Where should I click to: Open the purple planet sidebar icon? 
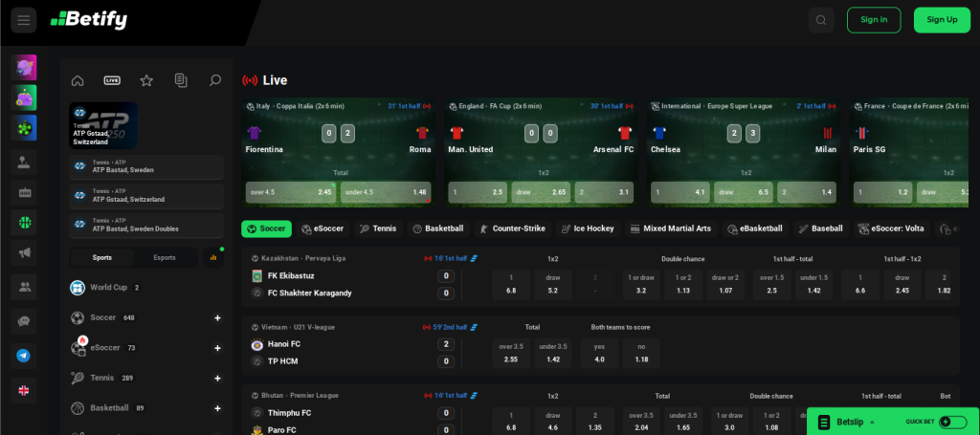click(24, 68)
